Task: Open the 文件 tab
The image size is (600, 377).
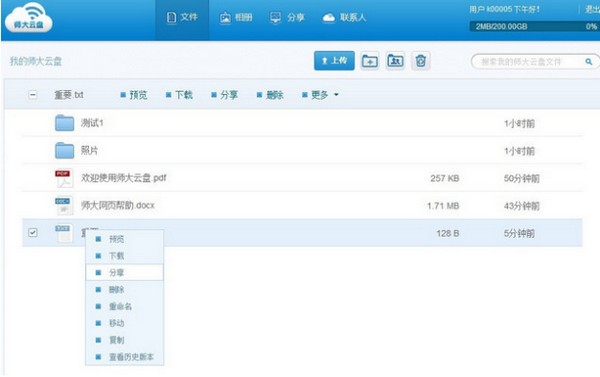Action: 182,18
